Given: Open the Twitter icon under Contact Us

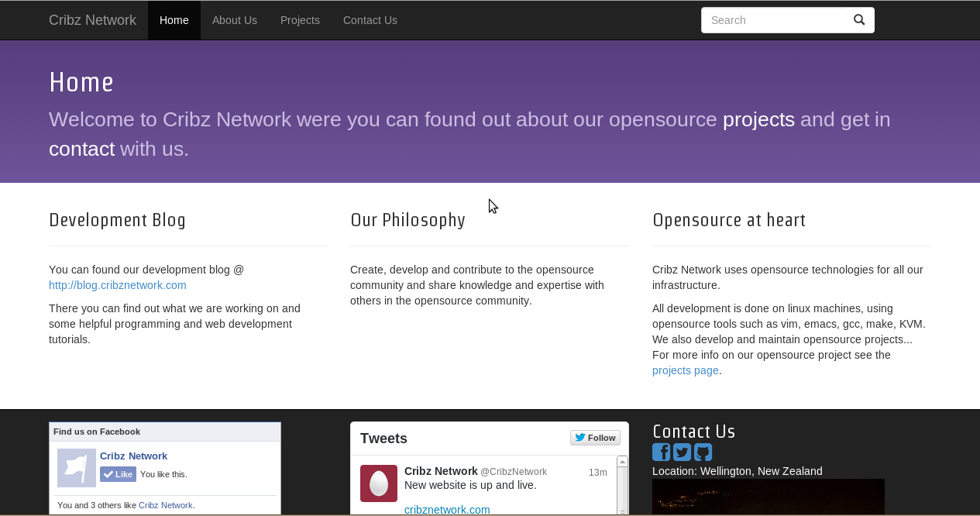Looking at the screenshot, I should 682,452.
